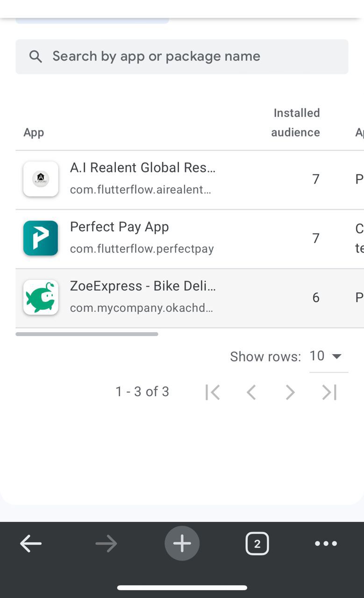
Task: Click the Search by app or package name field
Action: click(x=187, y=57)
